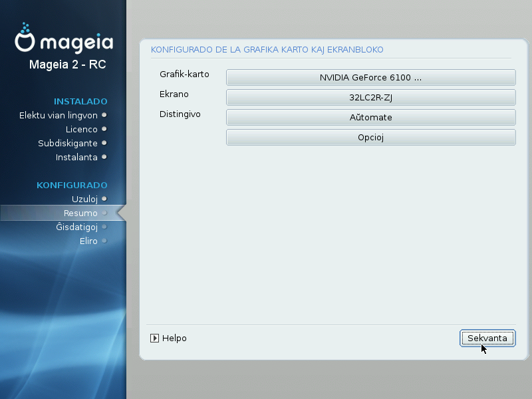Screen dimensions: 532x399
Task: Select the Licenco step
Action: (x=81, y=129)
